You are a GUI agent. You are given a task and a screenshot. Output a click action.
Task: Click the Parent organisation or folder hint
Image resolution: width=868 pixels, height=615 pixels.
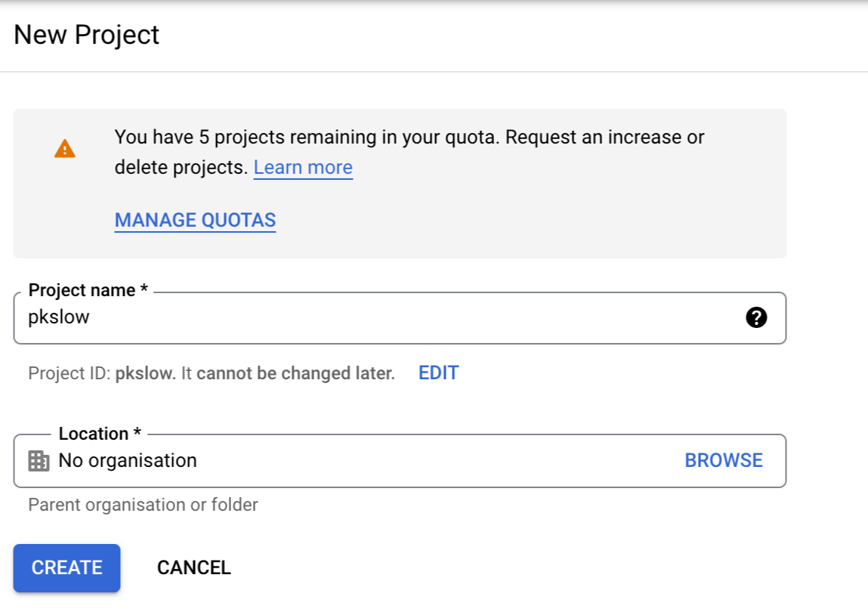(x=143, y=505)
